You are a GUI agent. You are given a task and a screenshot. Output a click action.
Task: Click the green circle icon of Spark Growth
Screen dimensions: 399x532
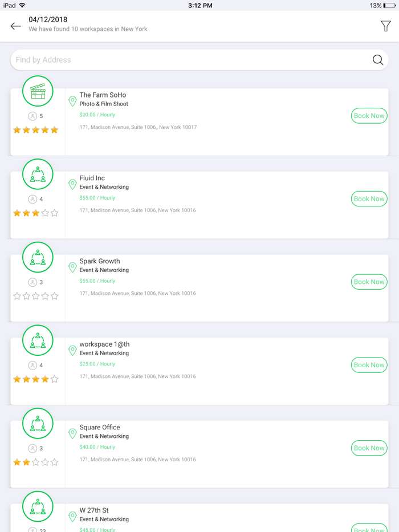(38, 257)
